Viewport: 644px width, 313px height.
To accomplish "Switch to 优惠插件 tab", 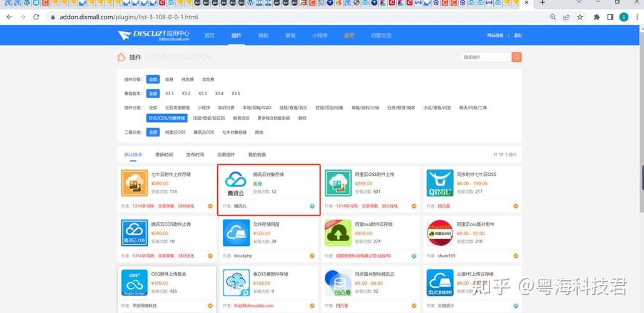I will click(226, 155).
